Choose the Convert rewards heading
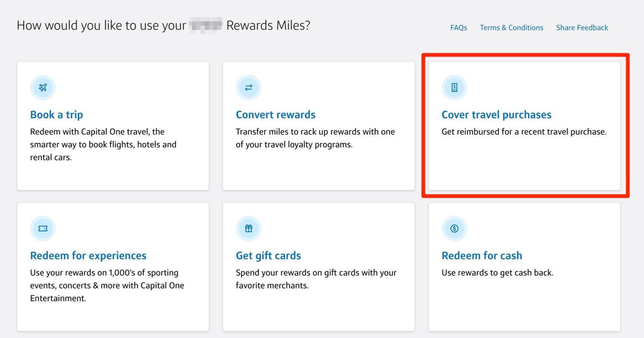Image resolution: width=644 pixels, height=338 pixels. click(x=275, y=115)
